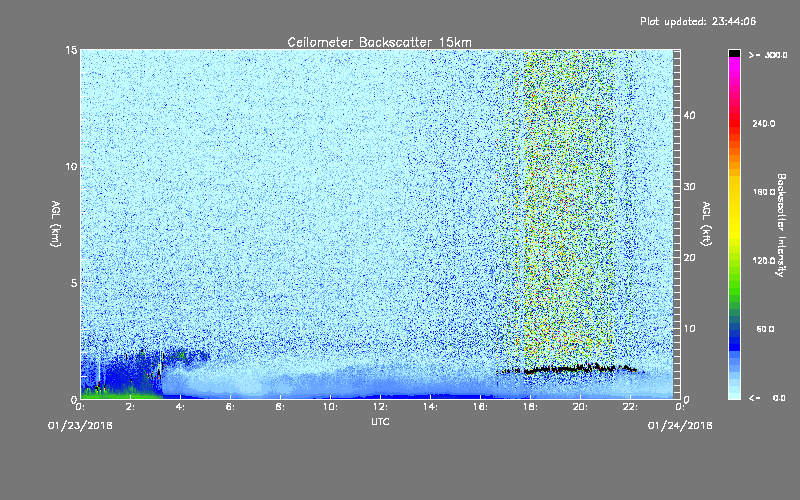
Task: Click the '60.0' colorbar value
Action: (x=765, y=329)
